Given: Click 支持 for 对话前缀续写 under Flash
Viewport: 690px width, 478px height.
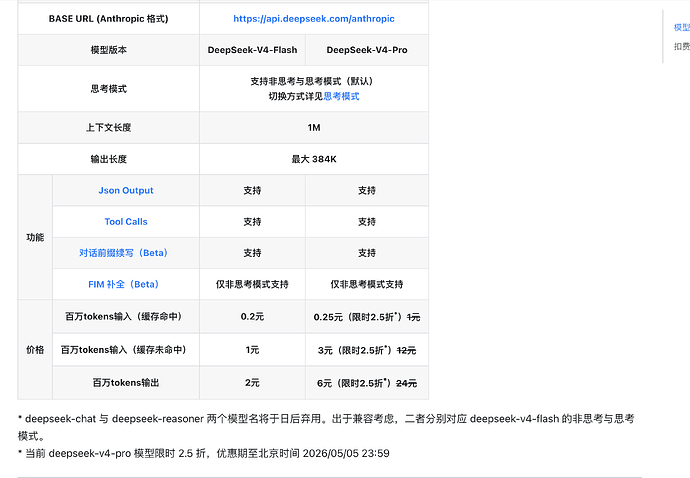Looking at the screenshot, I should click(253, 253).
